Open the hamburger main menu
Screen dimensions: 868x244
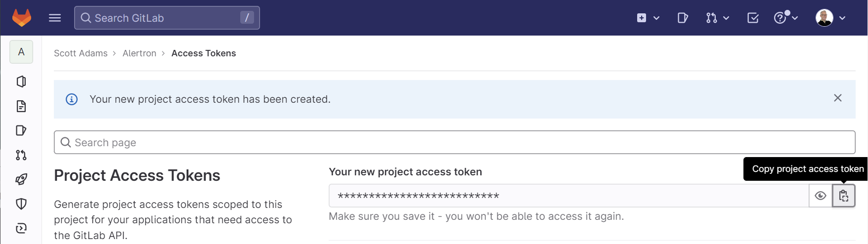click(55, 18)
